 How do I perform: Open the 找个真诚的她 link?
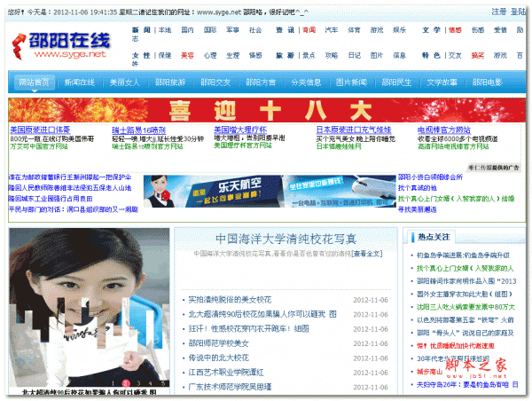click(x=418, y=188)
